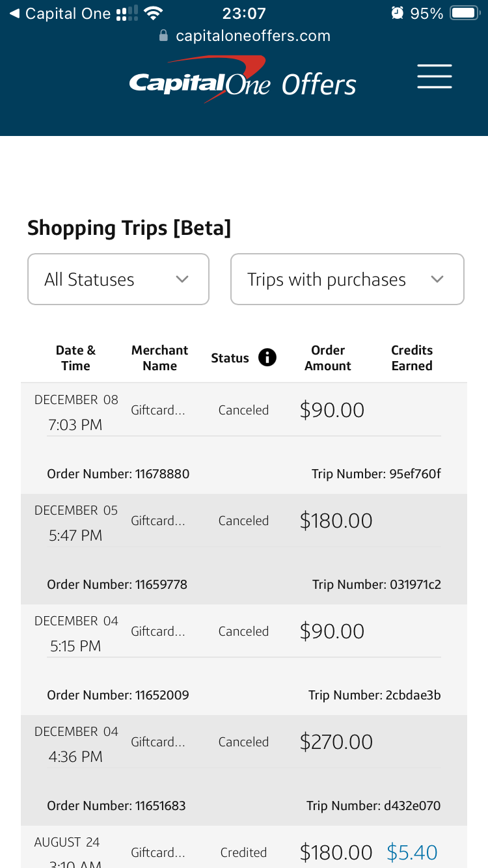Click the Credits Earned column header
488x868 pixels.
coord(412,358)
